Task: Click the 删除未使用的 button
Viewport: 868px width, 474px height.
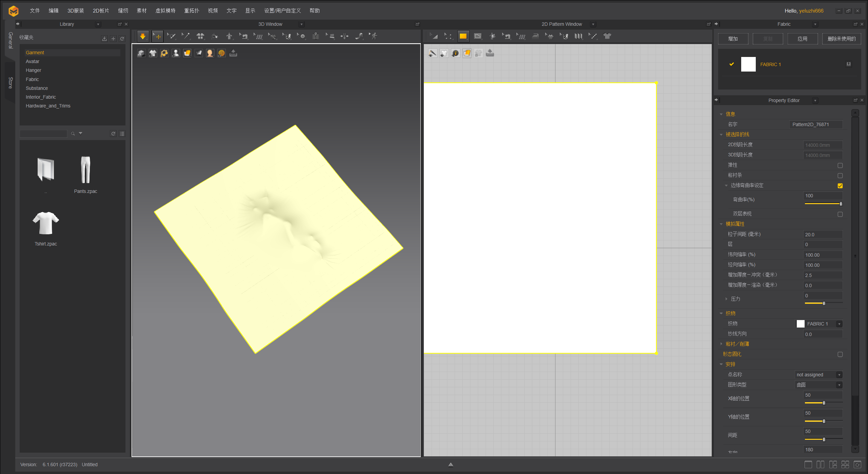Action: click(x=841, y=39)
